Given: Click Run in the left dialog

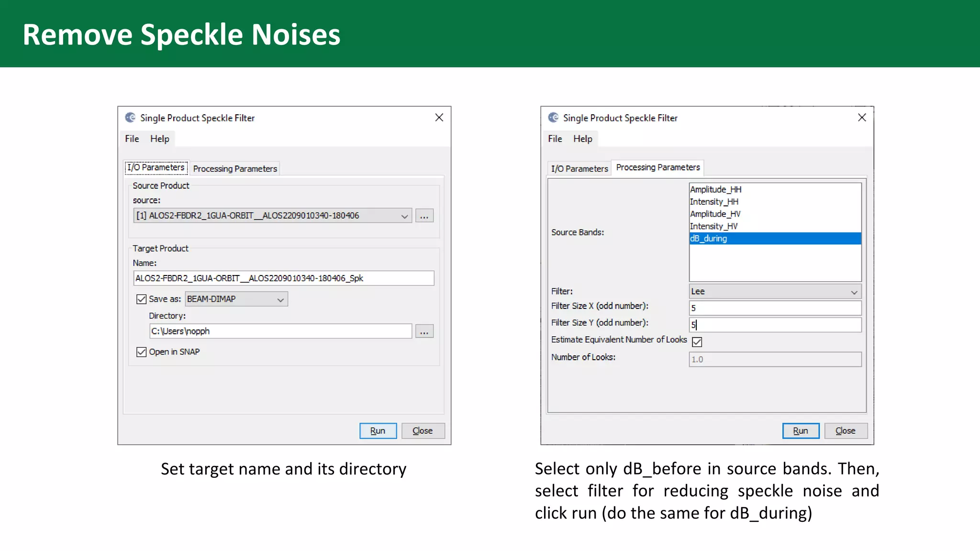Looking at the screenshot, I should click(x=378, y=431).
